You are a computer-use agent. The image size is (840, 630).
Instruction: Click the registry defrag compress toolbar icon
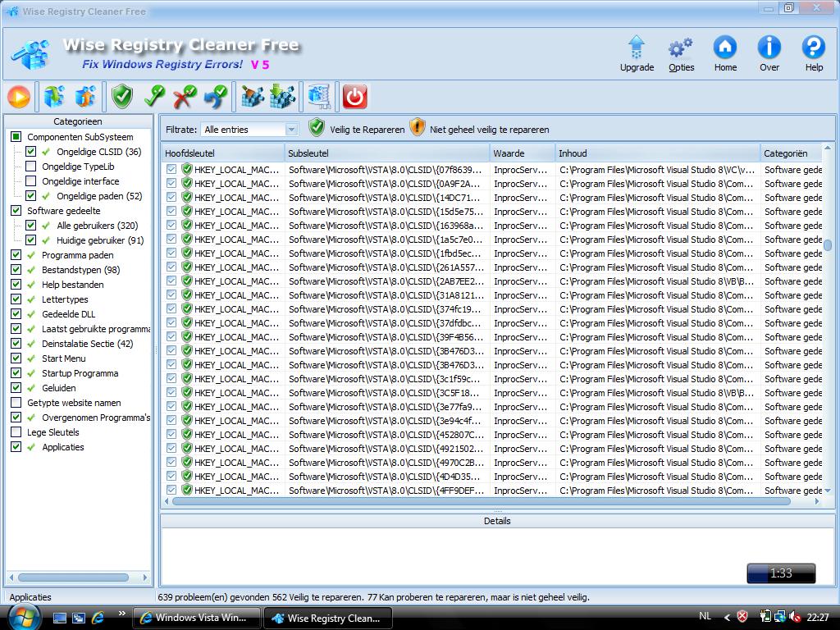tap(319, 97)
